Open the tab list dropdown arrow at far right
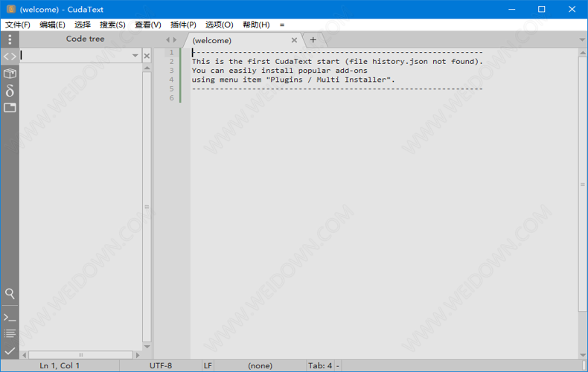This screenshot has height=372, width=588. coord(582,39)
